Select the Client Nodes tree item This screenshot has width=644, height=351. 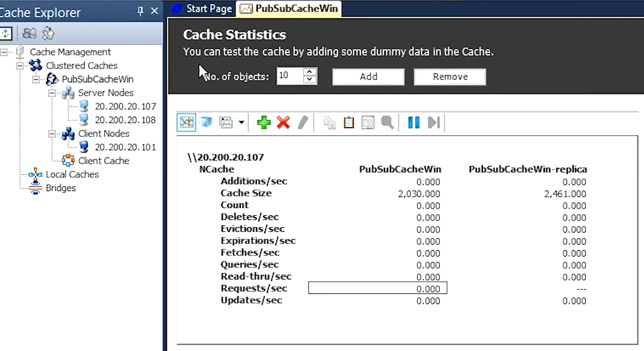pos(104,133)
